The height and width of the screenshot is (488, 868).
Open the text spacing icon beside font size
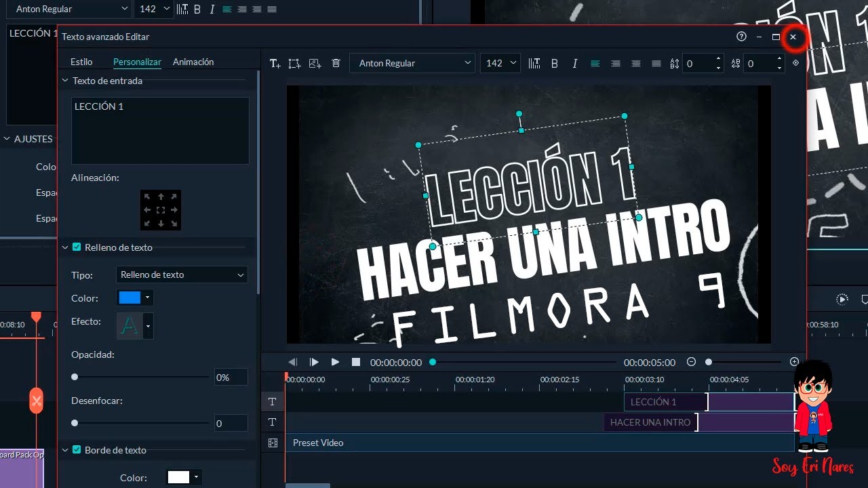click(x=534, y=63)
